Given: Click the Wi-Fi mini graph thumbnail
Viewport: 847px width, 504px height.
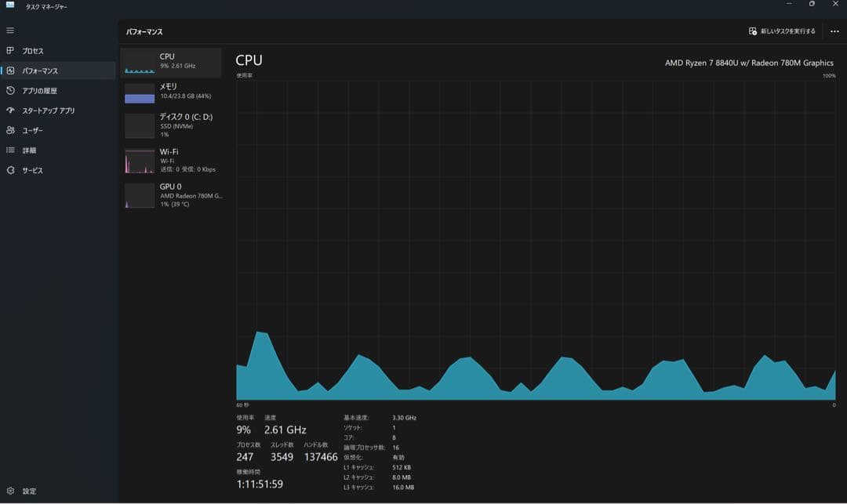Looking at the screenshot, I should pos(140,161).
